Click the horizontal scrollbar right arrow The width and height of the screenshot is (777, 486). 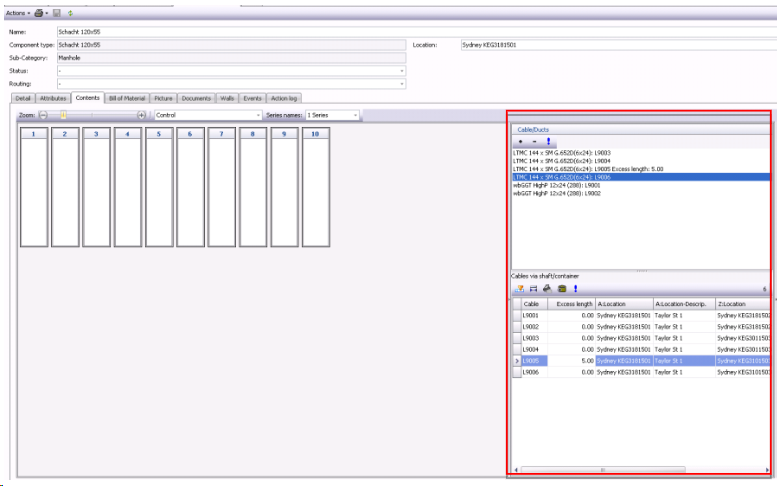point(767,470)
